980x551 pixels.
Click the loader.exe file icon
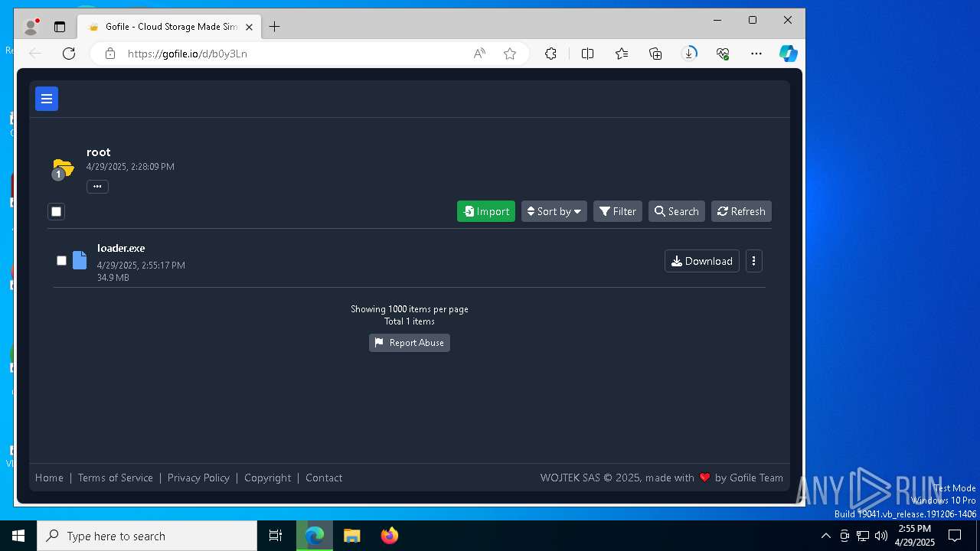click(x=80, y=260)
